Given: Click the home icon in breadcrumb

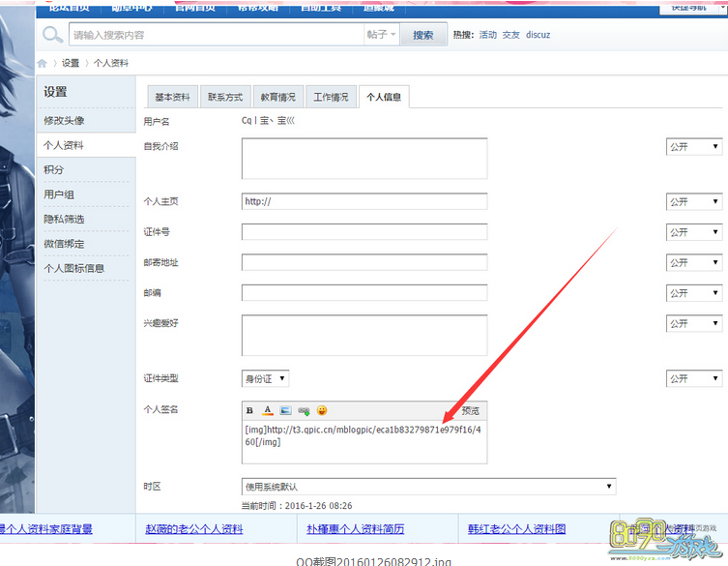Looking at the screenshot, I should click(x=43, y=63).
